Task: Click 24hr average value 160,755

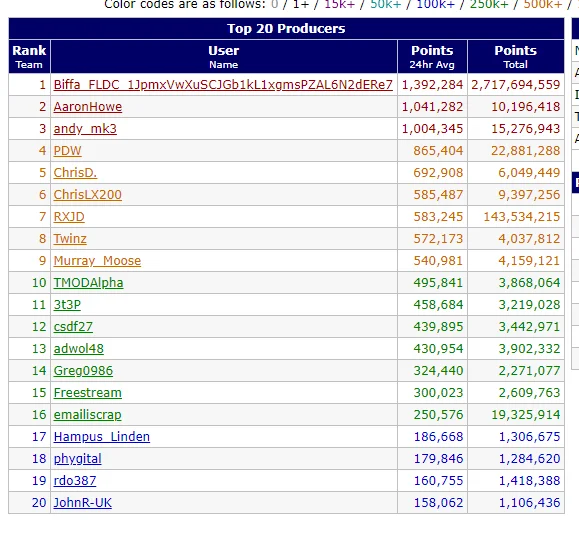Action: [x=438, y=481]
